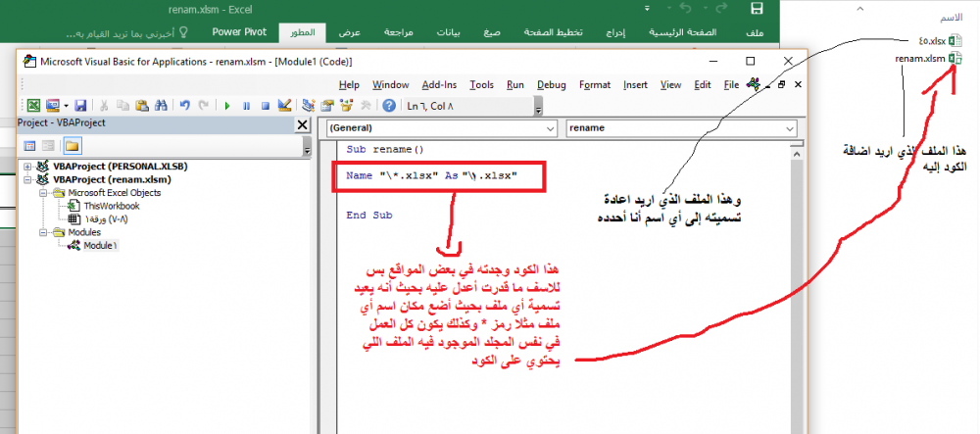
Task: Open VBA Help question mark icon
Action: click(x=389, y=106)
